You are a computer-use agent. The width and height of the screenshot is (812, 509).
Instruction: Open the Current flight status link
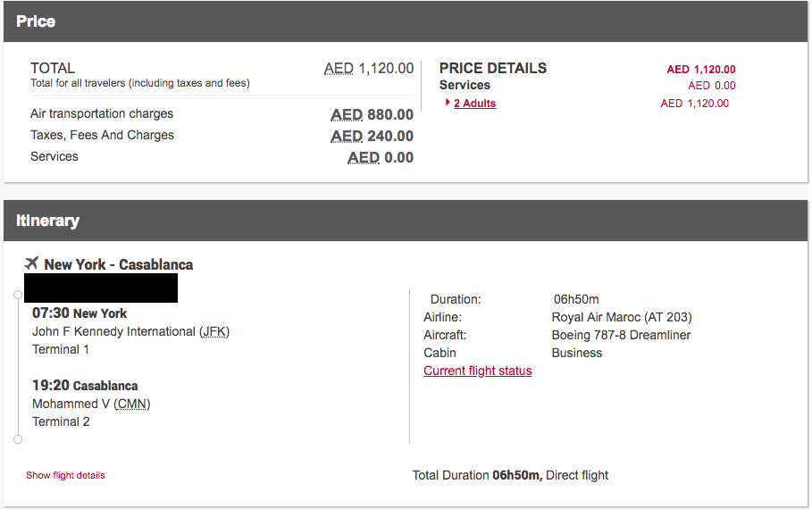pos(478,371)
